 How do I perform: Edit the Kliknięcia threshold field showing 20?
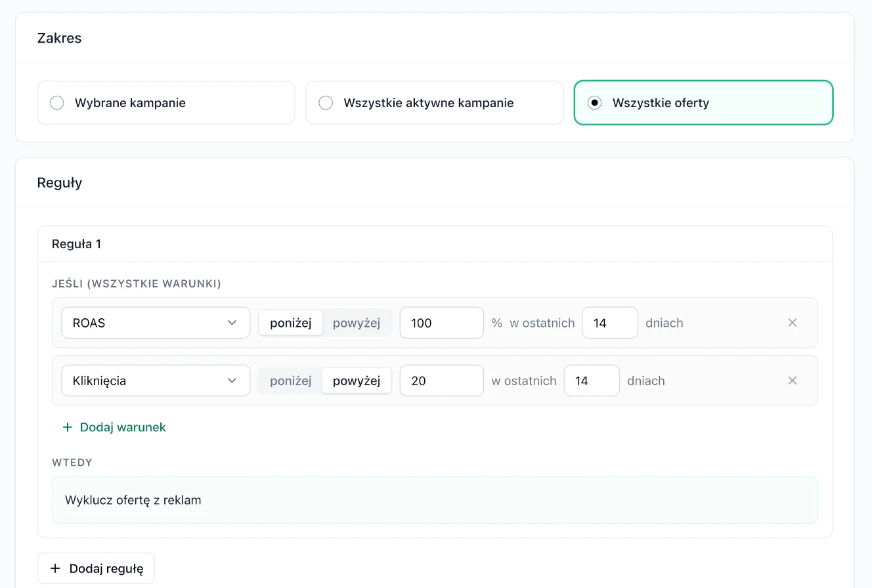pos(442,381)
